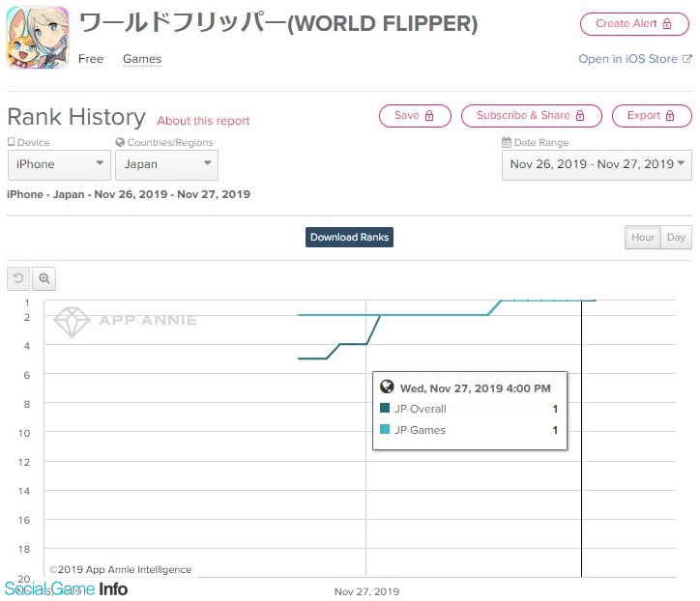Click the Export button
Image resolution: width=700 pixels, height=601 pixels.
click(x=652, y=116)
